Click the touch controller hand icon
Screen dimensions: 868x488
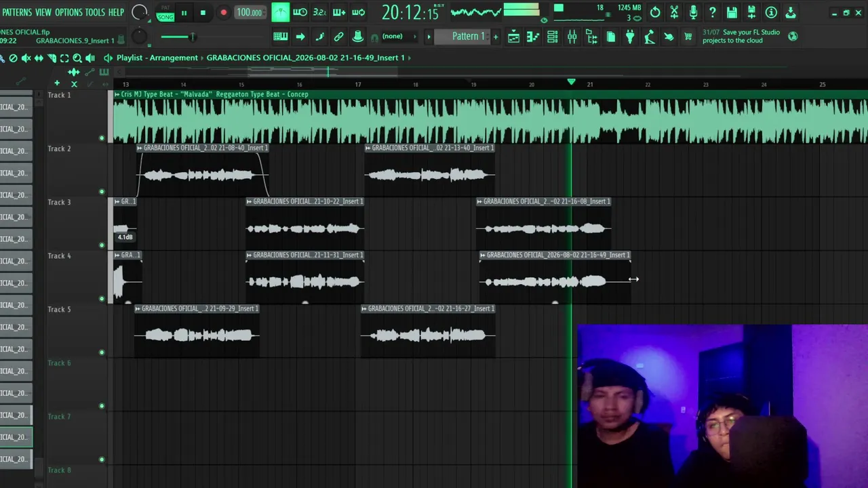669,37
